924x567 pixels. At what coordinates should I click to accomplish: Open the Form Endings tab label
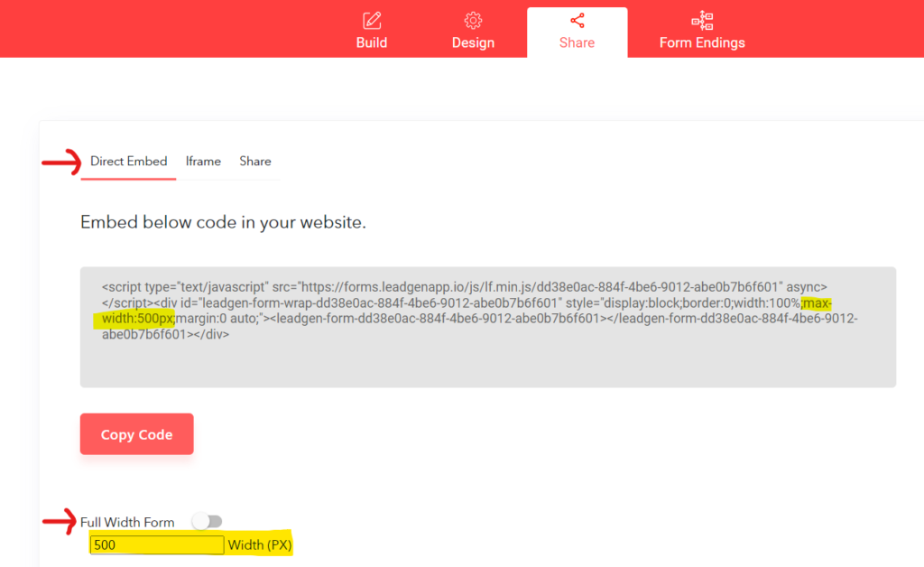(702, 43)
